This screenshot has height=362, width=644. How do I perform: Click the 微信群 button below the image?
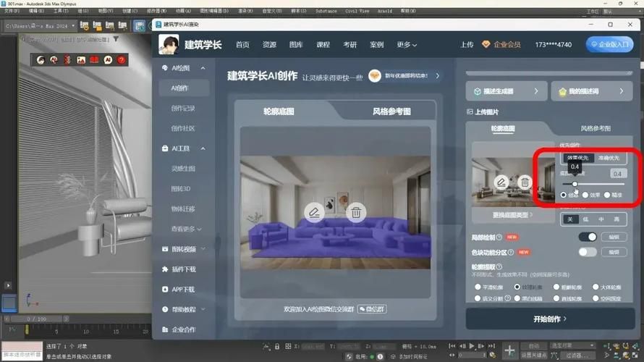372,309
